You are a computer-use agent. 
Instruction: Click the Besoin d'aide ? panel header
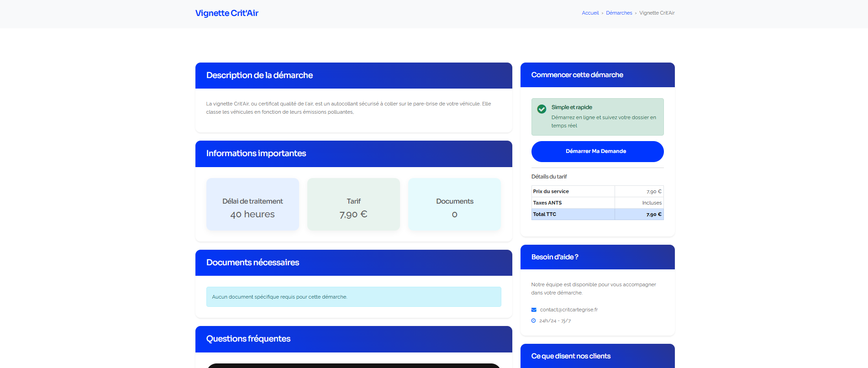(597, 257)
